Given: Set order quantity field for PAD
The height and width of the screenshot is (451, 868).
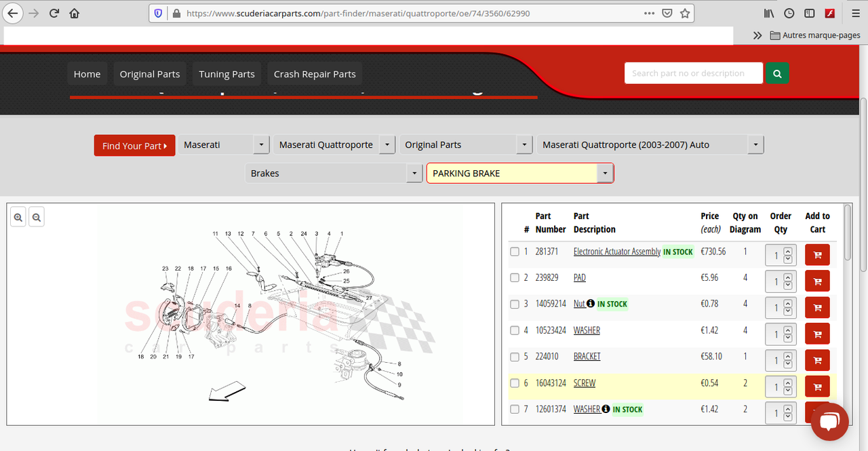Looking at the screenshot, I should (x=779, y=281).
